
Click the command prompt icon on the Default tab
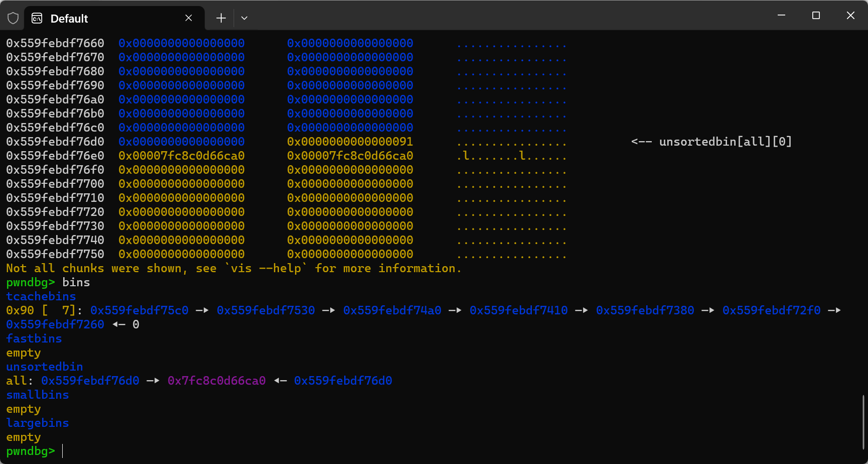[37, 18]
